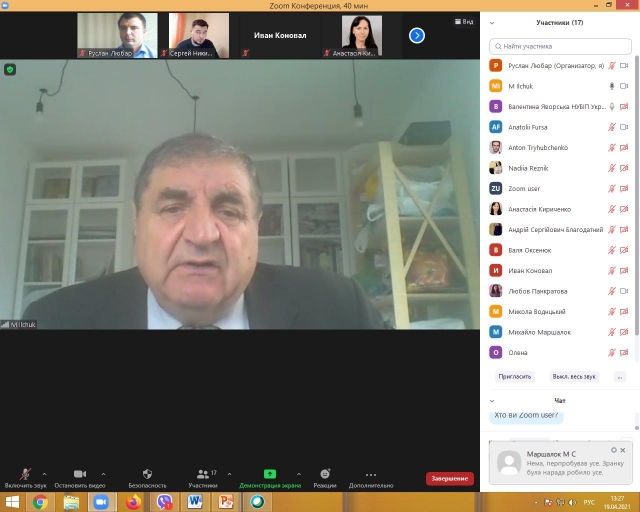
Task: Open Google Chrome from taskbar
Action: (40, 502)
